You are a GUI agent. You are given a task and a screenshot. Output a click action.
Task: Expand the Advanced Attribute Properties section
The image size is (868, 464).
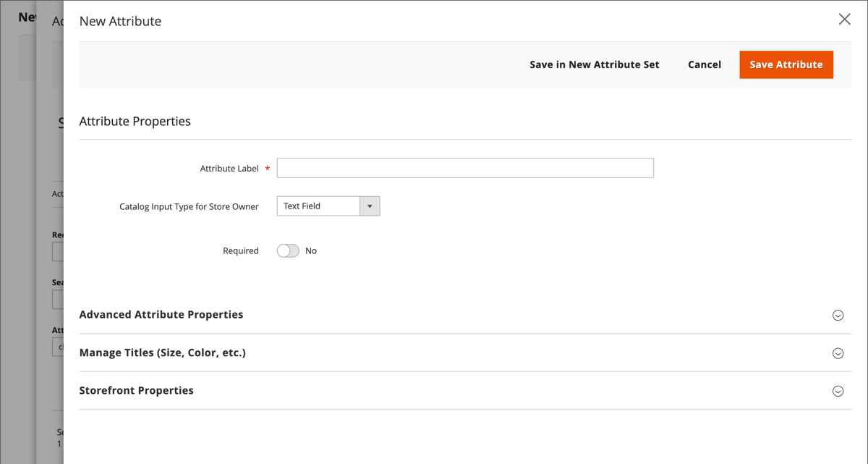161,314
